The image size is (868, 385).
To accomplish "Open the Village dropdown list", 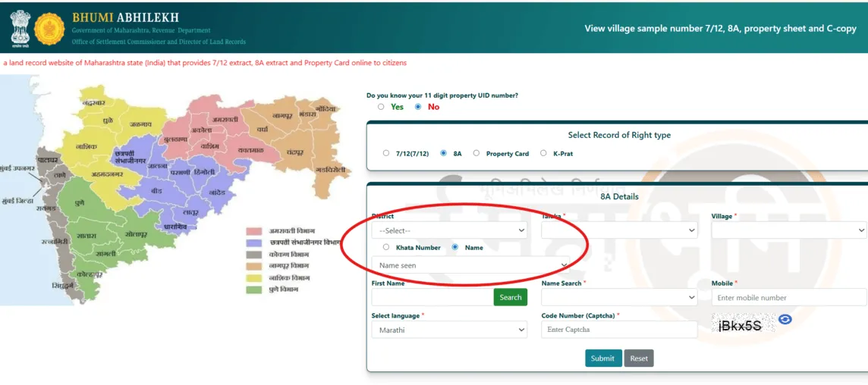I will [788, 230].
